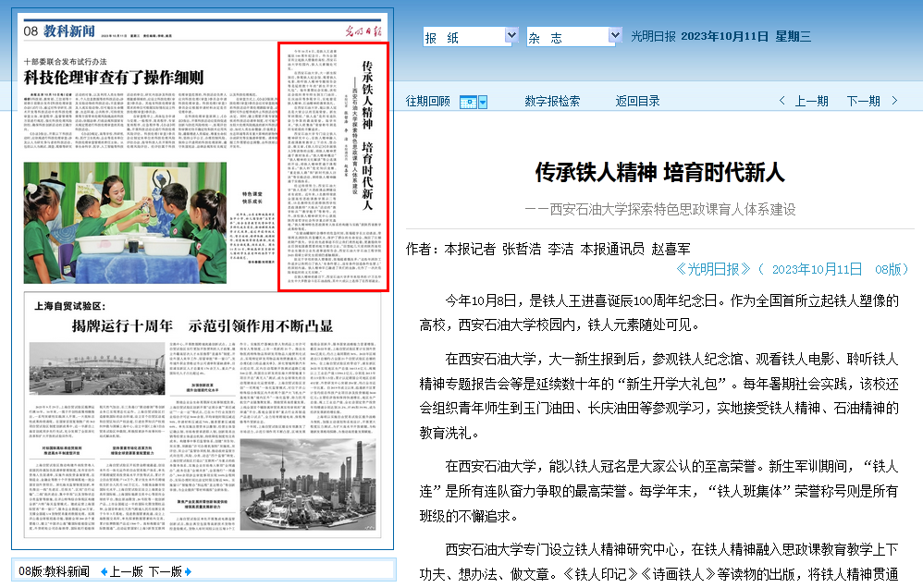Go to next issue via 下一期
Screen dimensions: 923x588
click(x=863, y=101)
